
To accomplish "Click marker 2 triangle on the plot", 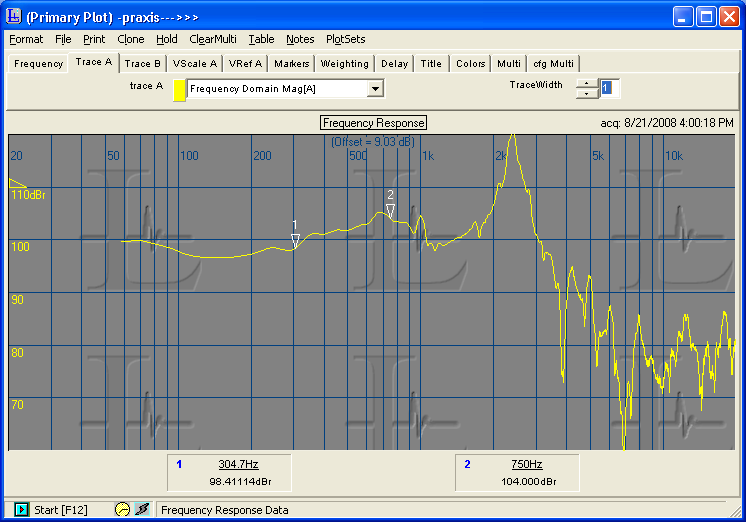I will [391, 209].
